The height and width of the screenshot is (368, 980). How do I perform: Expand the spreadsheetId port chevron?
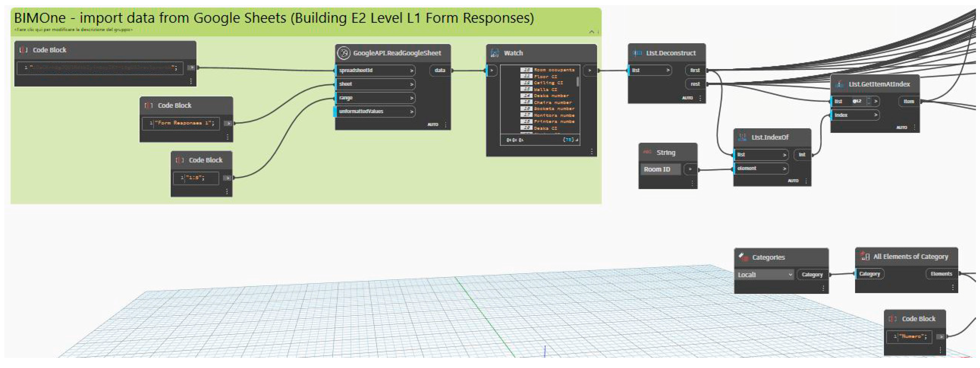pos(411,70)
